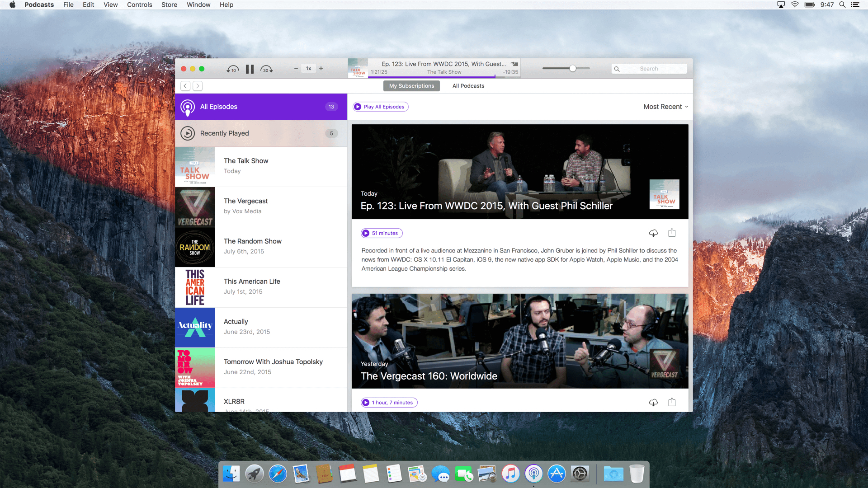
Task: Open iTunes from the Dock
Action: coord(510,474)
